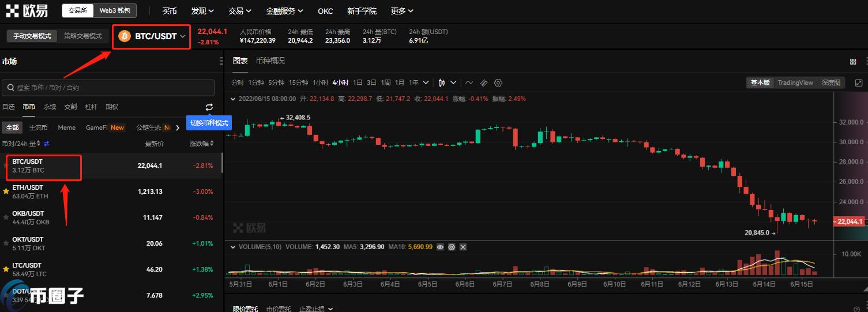Click the Web3 钱包 button
868x312 pixels.
(115, 10)
